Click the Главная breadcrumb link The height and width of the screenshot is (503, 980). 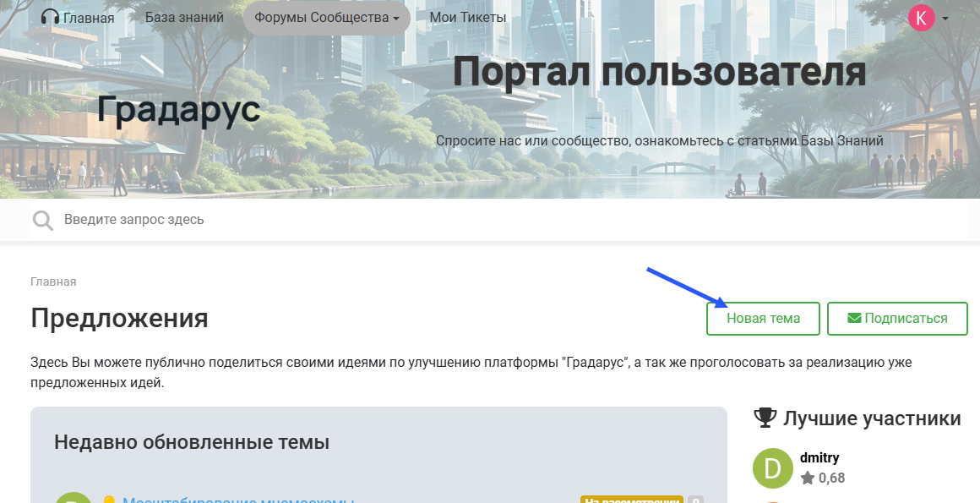53,282
